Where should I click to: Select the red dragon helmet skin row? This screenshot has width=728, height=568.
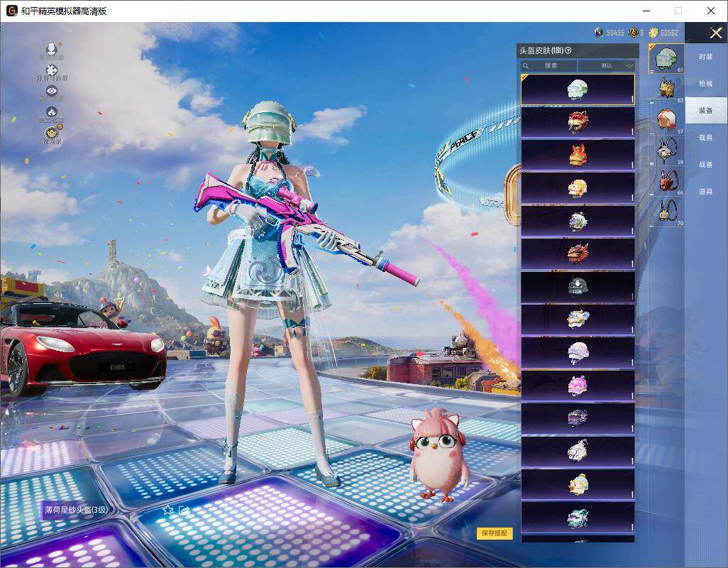tap(578, 122)
